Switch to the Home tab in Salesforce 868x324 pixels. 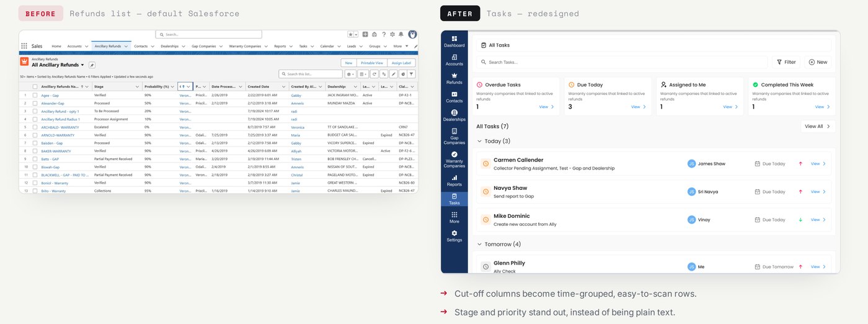point(56,46)
